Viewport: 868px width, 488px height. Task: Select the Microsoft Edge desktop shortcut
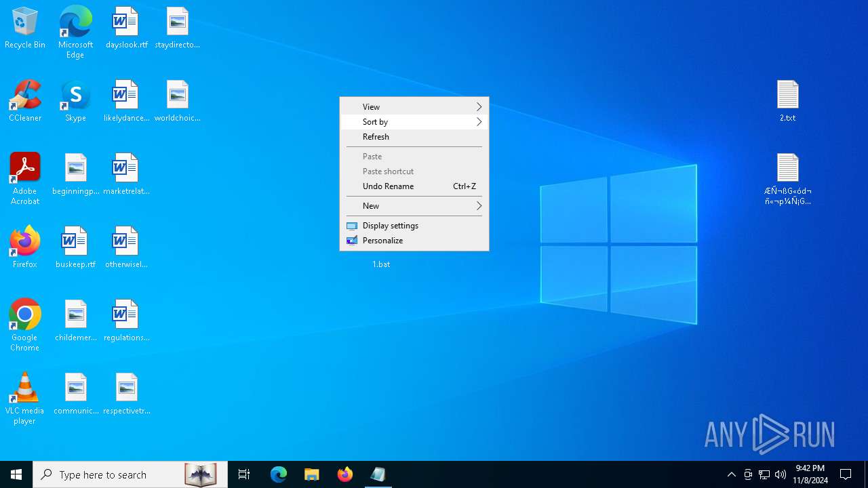coord(75,32)
